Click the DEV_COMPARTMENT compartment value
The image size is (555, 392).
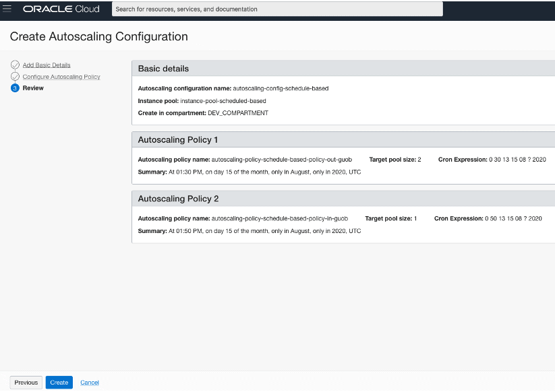(237, 113)
